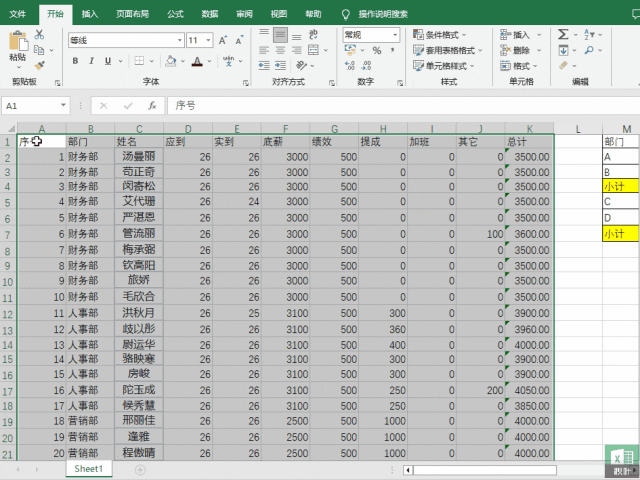The height and width of the screenshot is (480, 640).
Task: Decrease font size with small A icon
Action: (240, 40)
